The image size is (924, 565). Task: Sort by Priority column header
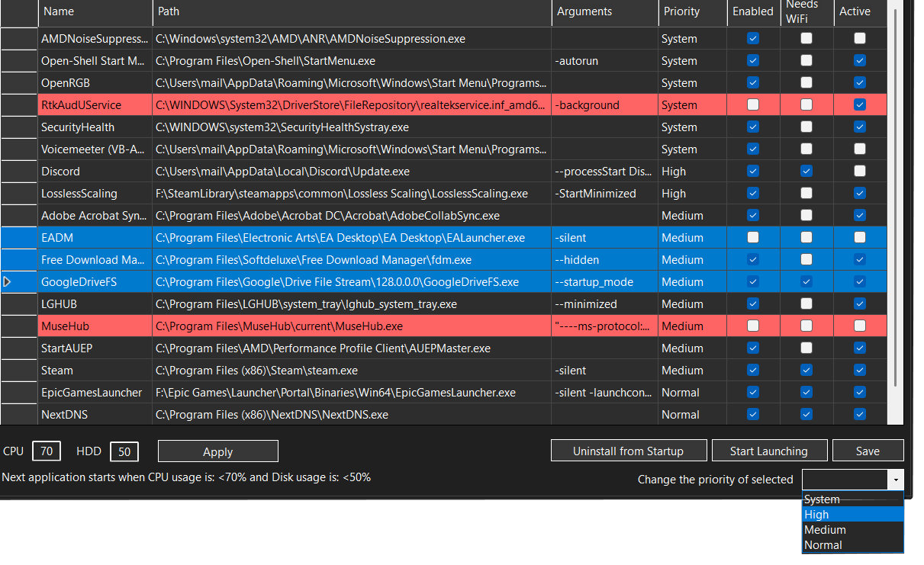[692, 11]
